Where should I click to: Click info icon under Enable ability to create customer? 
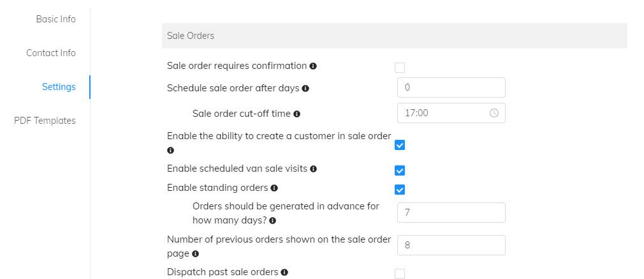(170, 151)
